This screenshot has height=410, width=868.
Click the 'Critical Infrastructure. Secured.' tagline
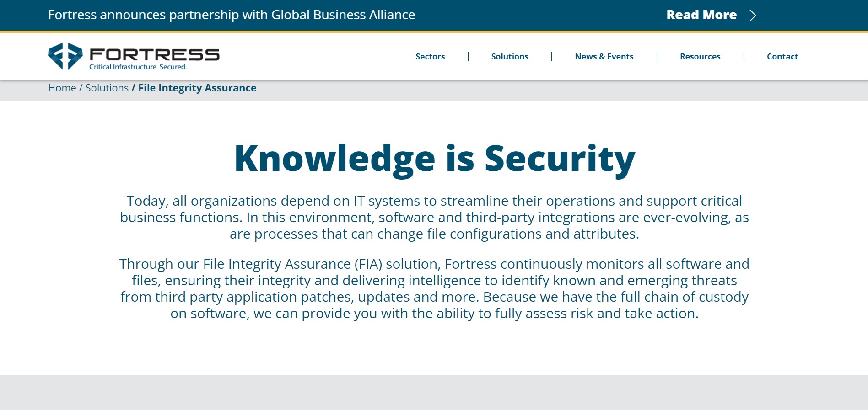[138, 67]
